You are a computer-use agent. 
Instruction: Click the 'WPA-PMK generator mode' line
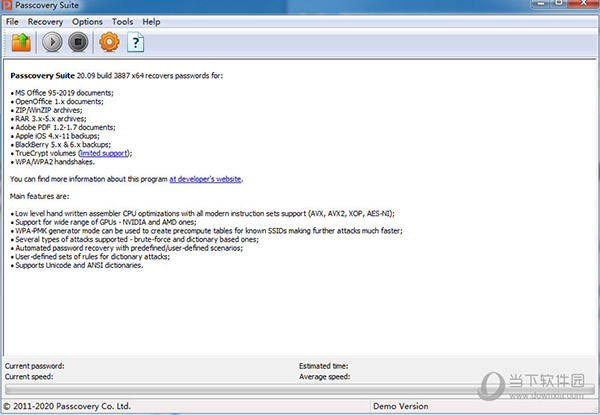pos(209,231)
